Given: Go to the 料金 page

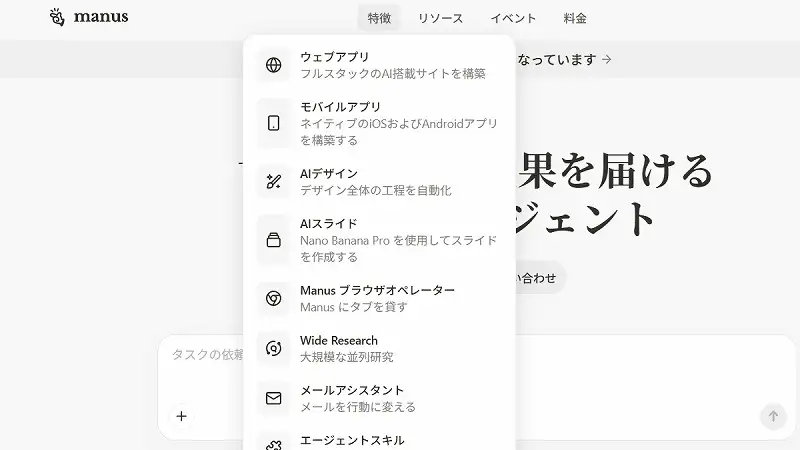Looking at the screenshot, I should [575, 18].
